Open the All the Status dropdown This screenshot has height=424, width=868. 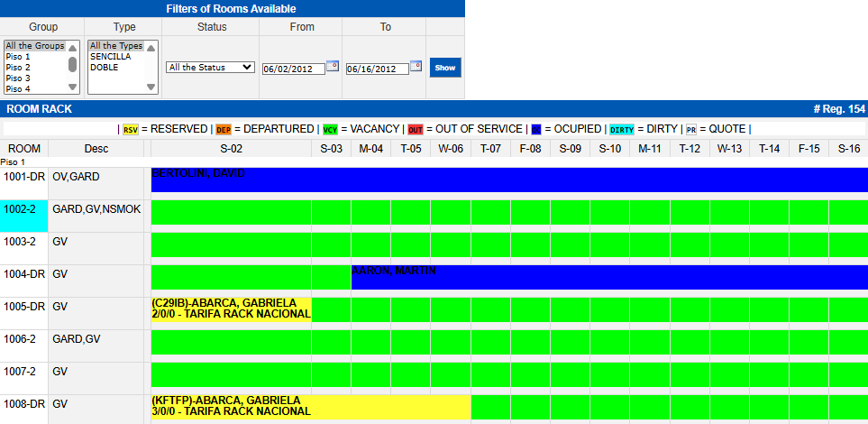click(x=210, y=67)
